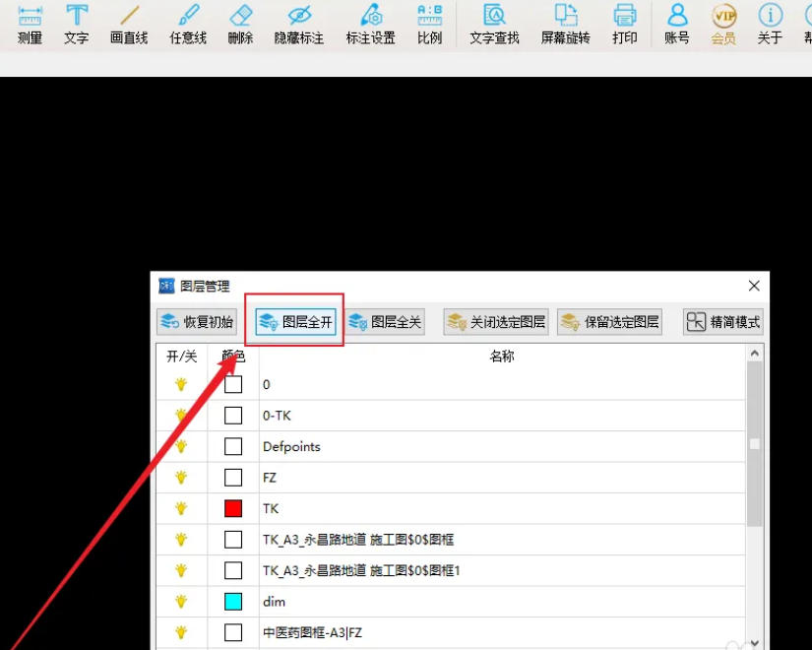The width and height of the screenshot is (812, 650).
Task: Use the 屏幕旋转 screen rotate tool
Action: click(564, 25)
